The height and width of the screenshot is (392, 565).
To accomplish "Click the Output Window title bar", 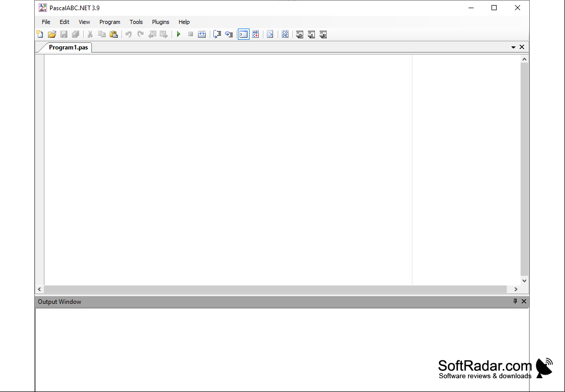I will (282, 302).
